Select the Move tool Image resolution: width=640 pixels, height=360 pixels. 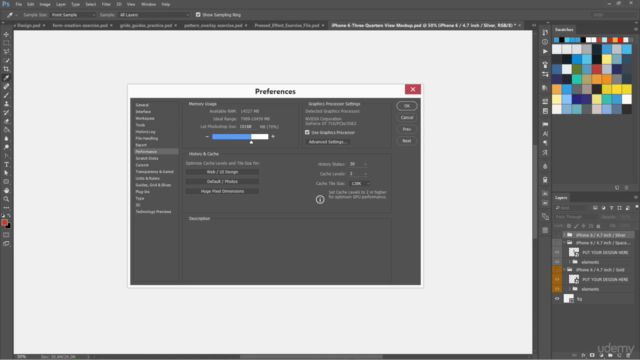[6, 34]
